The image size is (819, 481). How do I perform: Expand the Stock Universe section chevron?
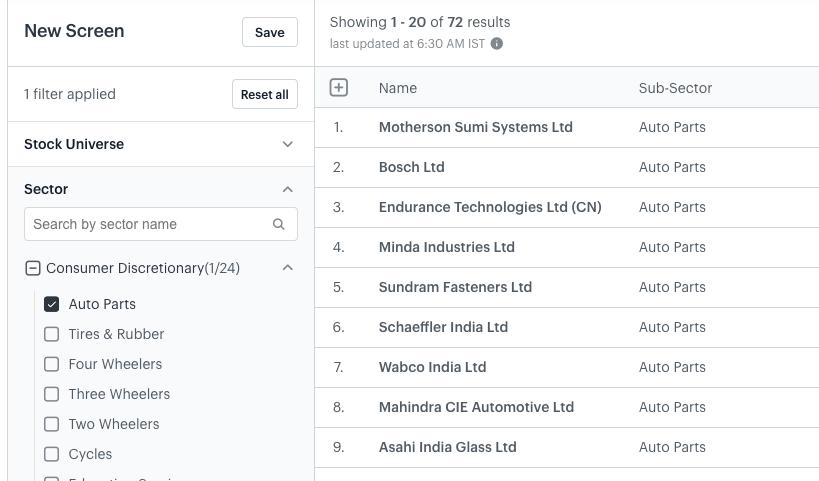pos(288,144)
